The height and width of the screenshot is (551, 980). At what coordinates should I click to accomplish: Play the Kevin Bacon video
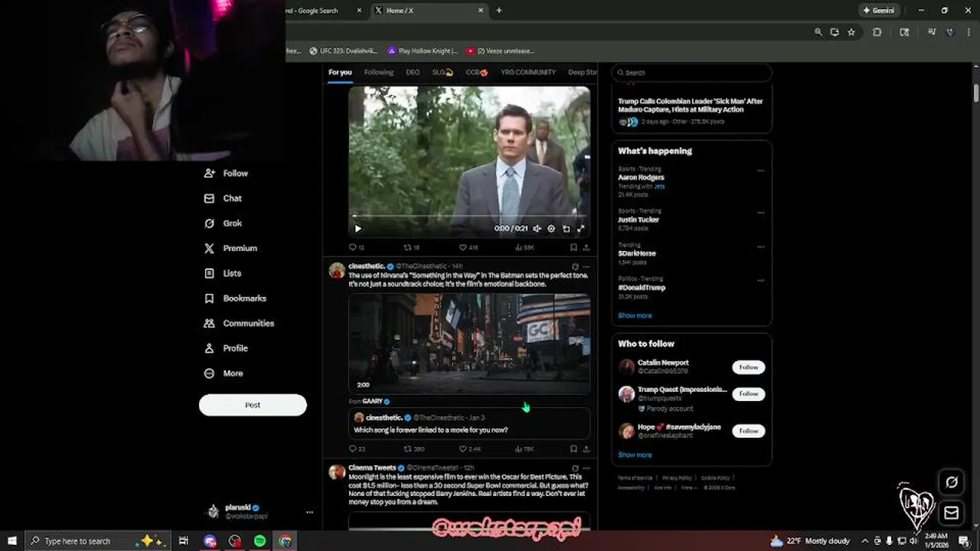(x=358, y=228)
